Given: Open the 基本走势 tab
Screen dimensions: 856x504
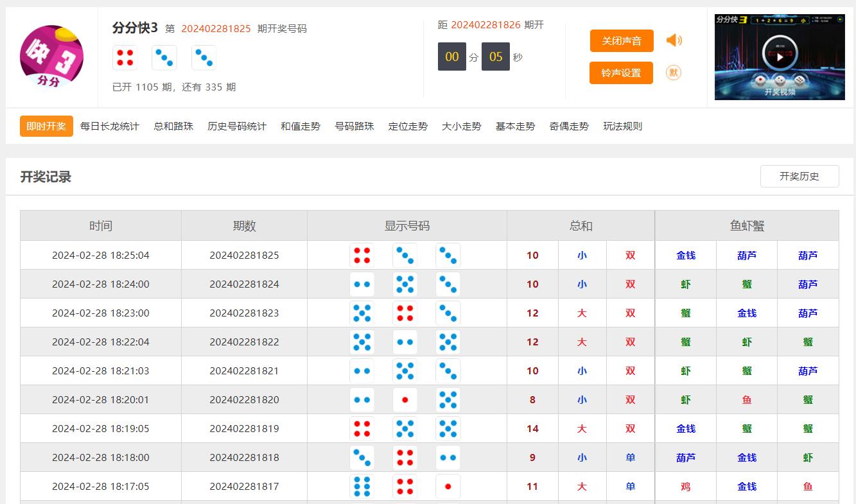Looking at the screenshot, I should click(515, 126).
